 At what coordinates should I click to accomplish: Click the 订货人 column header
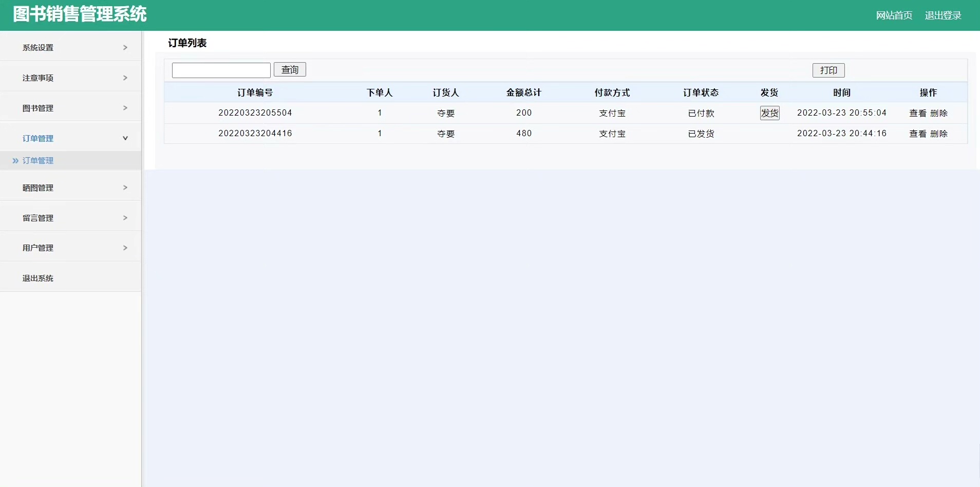coord(446,92)
